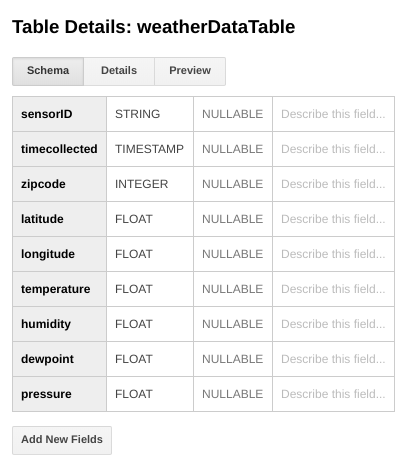The image size is (402, 462).
Task: Select the pressure field name cell
Action: (60, 394)
